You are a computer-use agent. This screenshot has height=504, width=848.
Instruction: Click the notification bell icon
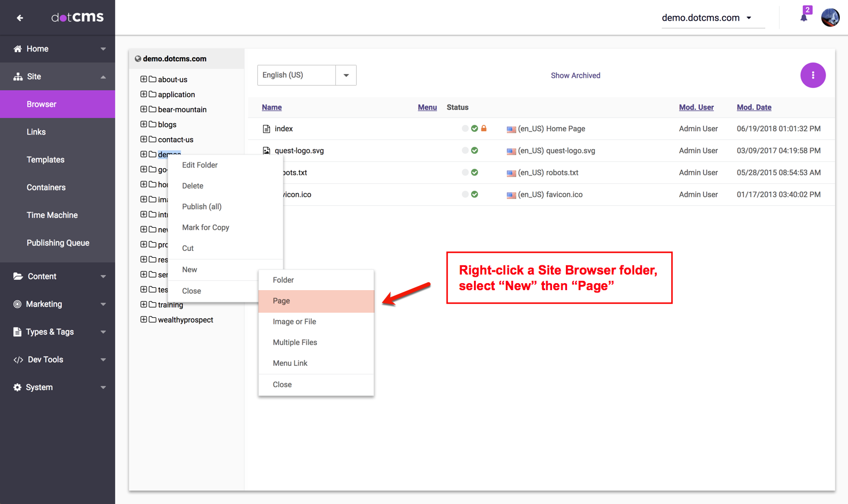click(803, 17)
